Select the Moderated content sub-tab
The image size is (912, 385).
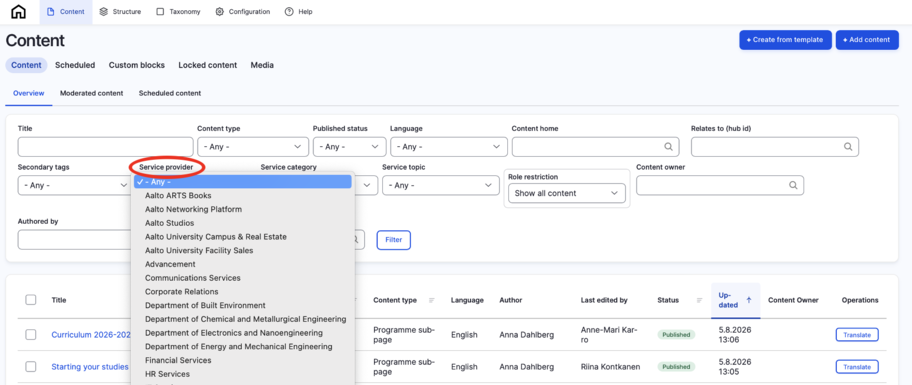91,93
